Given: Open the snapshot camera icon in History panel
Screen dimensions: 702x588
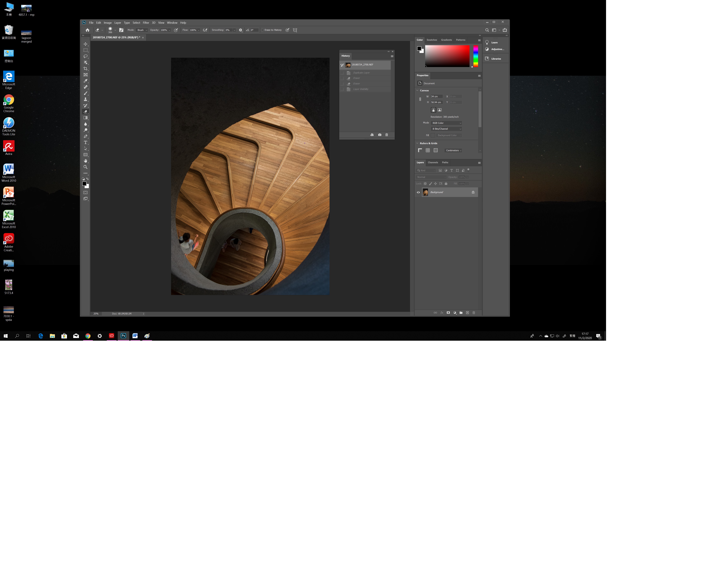Looking at the screenshot, I should click(380, 135).
